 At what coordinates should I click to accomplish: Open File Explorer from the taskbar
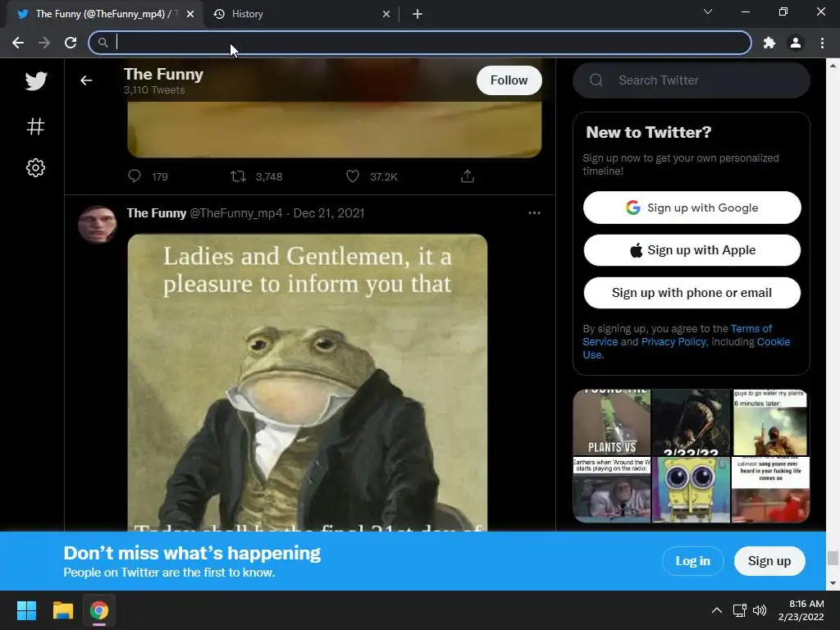[x=62, y=610]
